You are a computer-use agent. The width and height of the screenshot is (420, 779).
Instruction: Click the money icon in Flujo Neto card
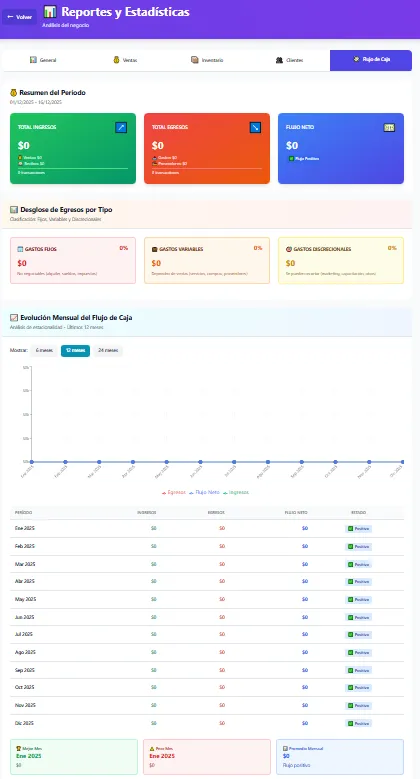point(389,128)
